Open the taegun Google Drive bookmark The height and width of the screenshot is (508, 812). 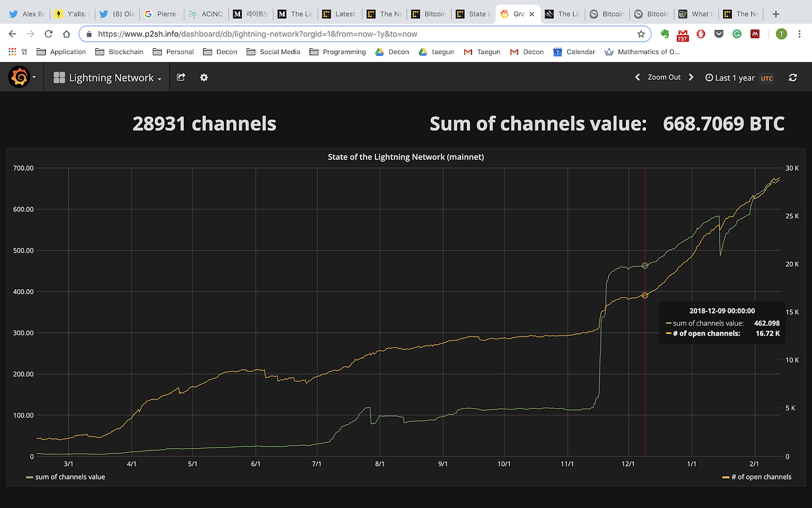pyautogui.click(x=436, y=52)
